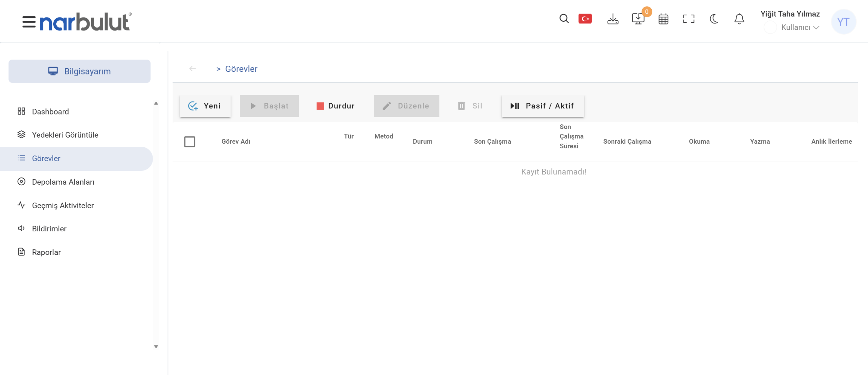Check the select-all tasks checkbox
Image resolution: width=868 pixels, height=375 pixels.
tap(190, 142)
